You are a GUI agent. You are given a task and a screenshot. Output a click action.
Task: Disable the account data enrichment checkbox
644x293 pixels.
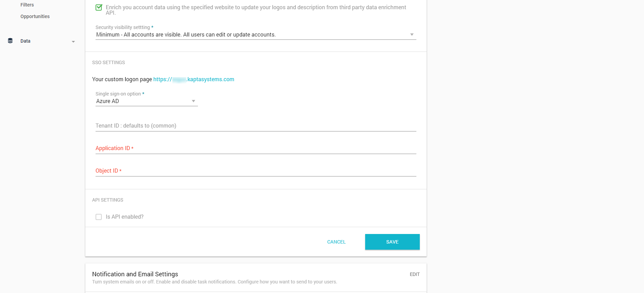coord(99,7)
